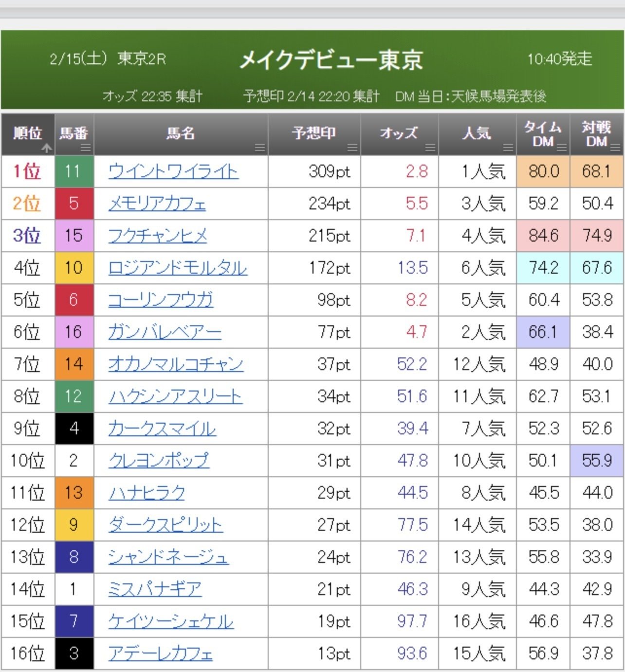Open horse link カークスマイル
The image size is (625, 672).
point(162,429)
